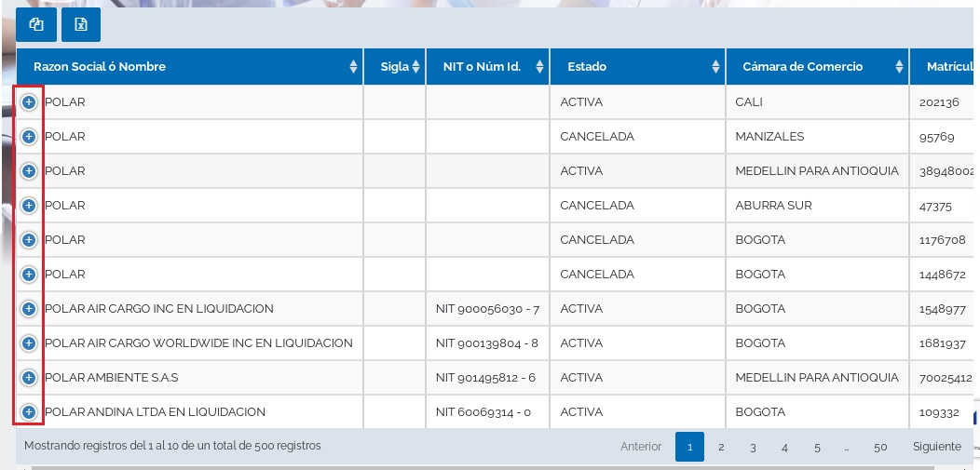Image resolution: width=980 pixels, height=470 pixels.
Task: Expand POLAR row with matrícula 38948002
Action: click(28, 171)
